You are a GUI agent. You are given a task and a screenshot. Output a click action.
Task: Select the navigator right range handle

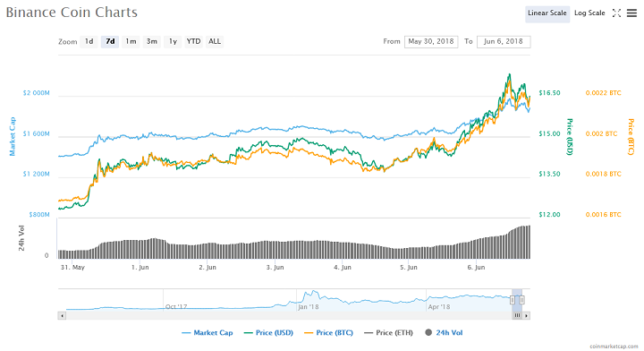(x=521, y=300)
